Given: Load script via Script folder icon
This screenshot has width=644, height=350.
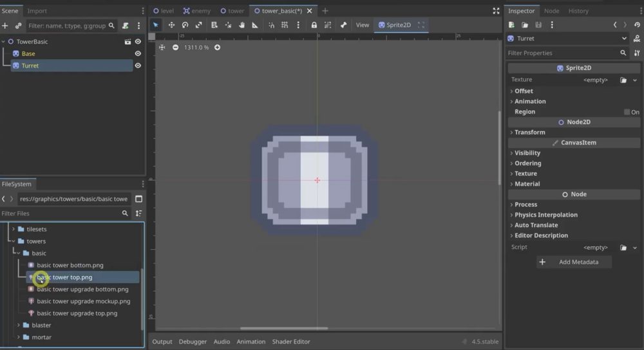Looking at the screenshot, I should [623, 248].
